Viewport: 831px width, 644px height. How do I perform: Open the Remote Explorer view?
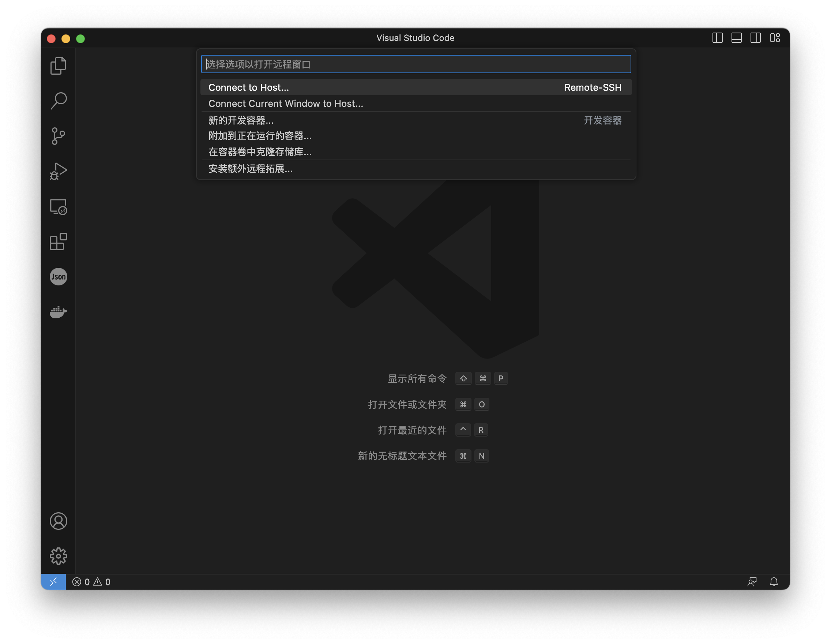58,207
